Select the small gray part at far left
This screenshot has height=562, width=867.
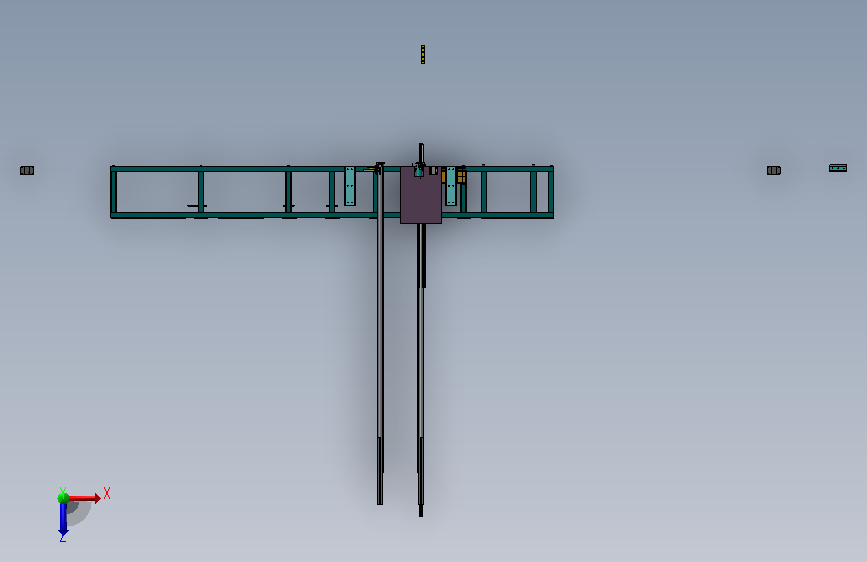pos(27,170)
